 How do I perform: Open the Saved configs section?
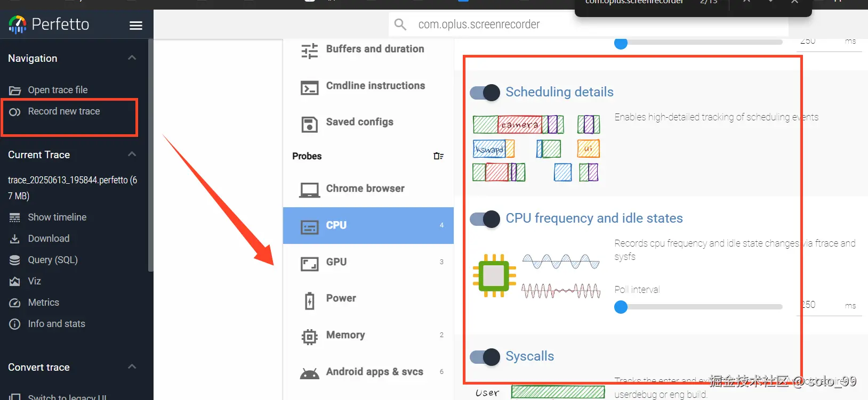368,122
